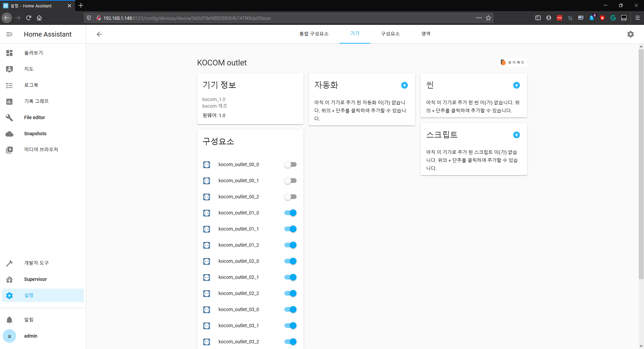The height and width of the screenshot is (349, 644).
Task: Add a new 씬 with plus icon
Action: tap(517, 85)
